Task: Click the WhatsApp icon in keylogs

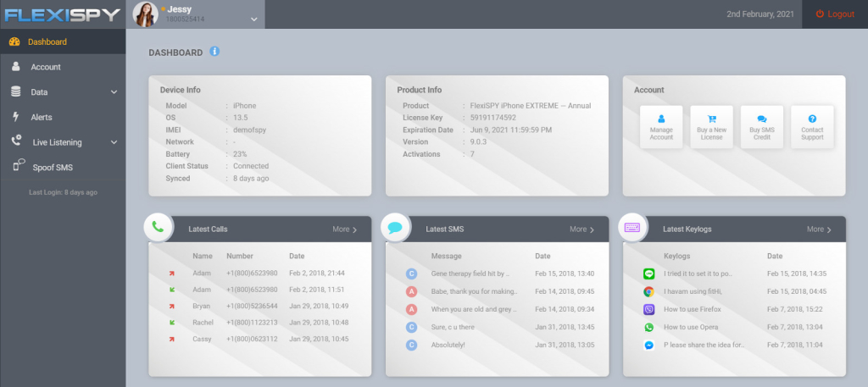Action: coord(648,327)
